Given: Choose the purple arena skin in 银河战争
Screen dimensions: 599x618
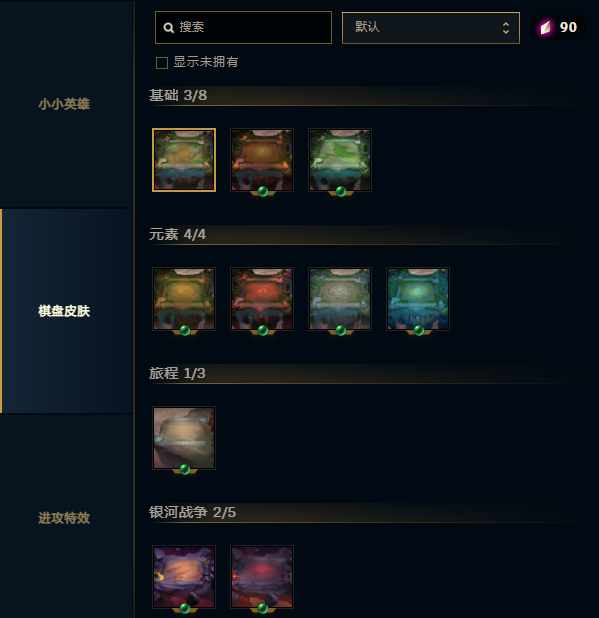Looking at the screenshot, I should [184, 577].
